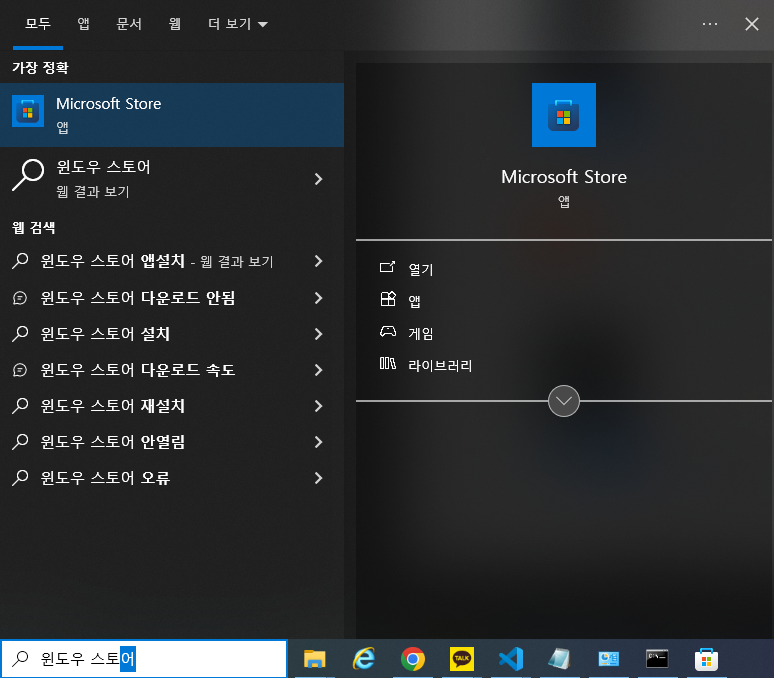774x678 pixels.
Task: Click the 앱 apps grid icon
Action: tap(388, 299)
